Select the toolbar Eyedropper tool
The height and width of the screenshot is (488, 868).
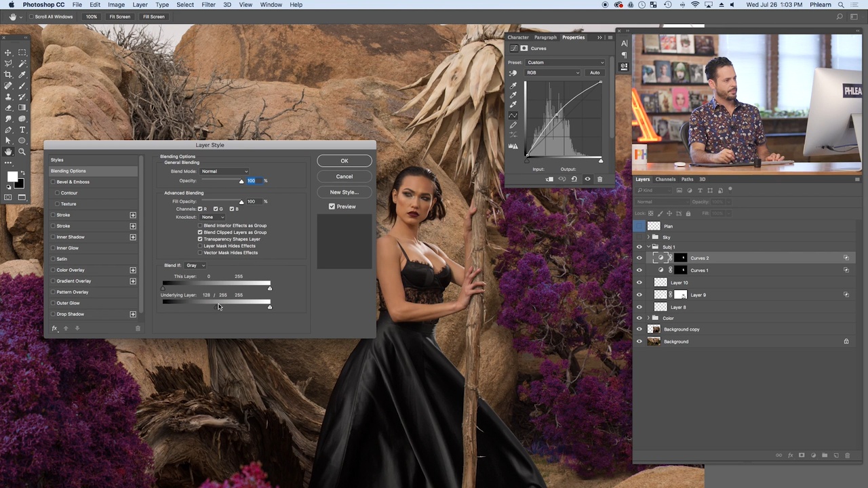pos(22,75)
